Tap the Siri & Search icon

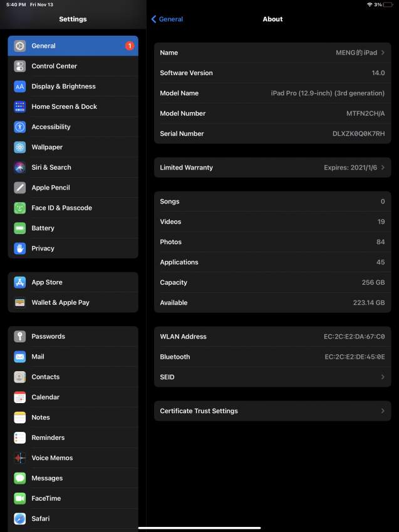coord(19,167)
